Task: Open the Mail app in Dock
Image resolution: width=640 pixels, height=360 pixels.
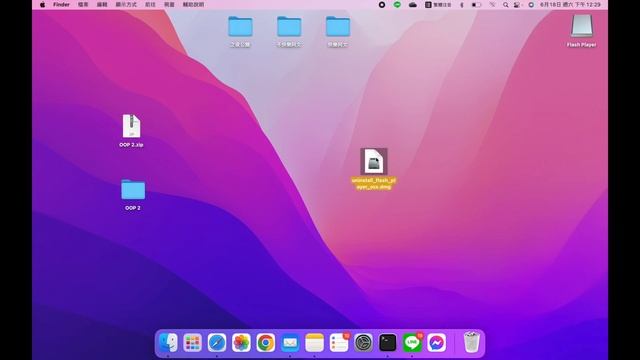Action: pyautogui.click(x=290, y=342)
